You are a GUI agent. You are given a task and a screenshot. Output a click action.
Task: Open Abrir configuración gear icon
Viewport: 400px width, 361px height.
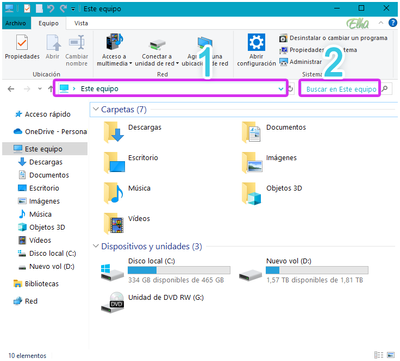coord(256,42)
